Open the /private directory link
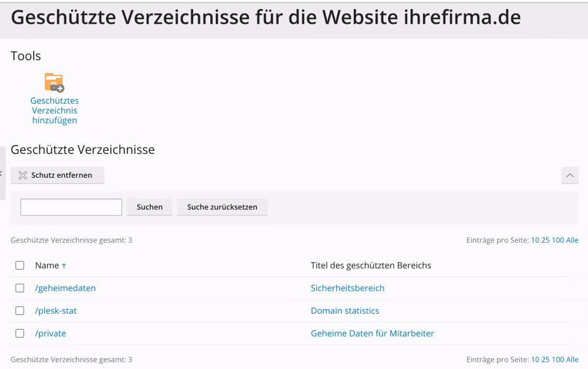 tap(51, 333)
